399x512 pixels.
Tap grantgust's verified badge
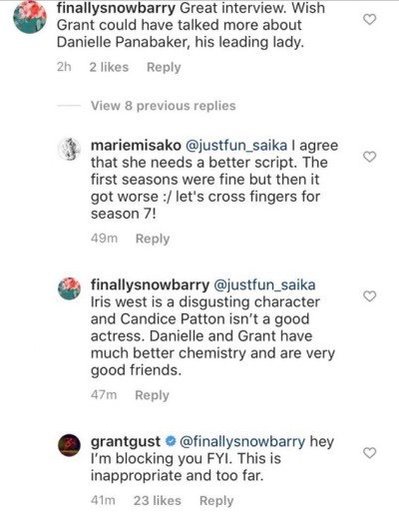pos(171,442)
